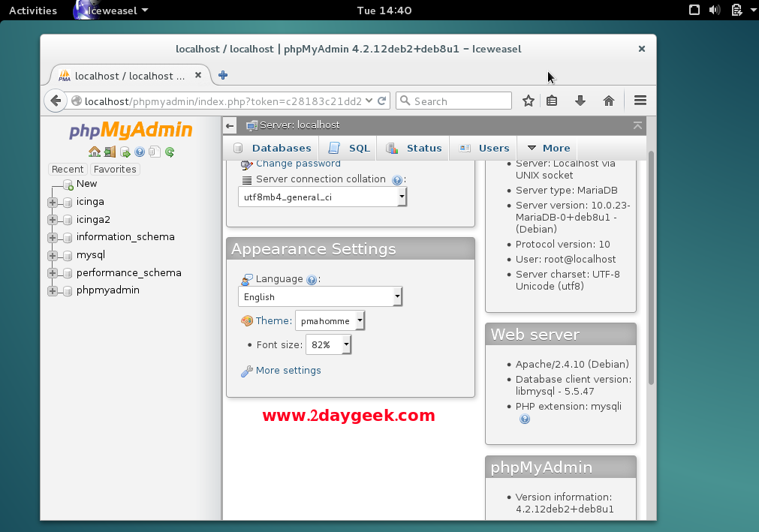Expand the performance_schema database node
This screenshot has width=759, height=532.
click(53, 273)
